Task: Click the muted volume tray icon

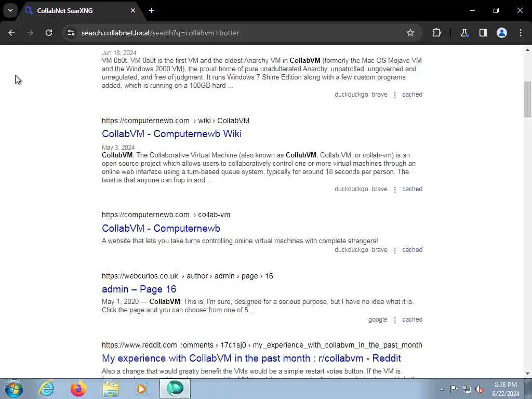Action: click(x=480, y=389)
